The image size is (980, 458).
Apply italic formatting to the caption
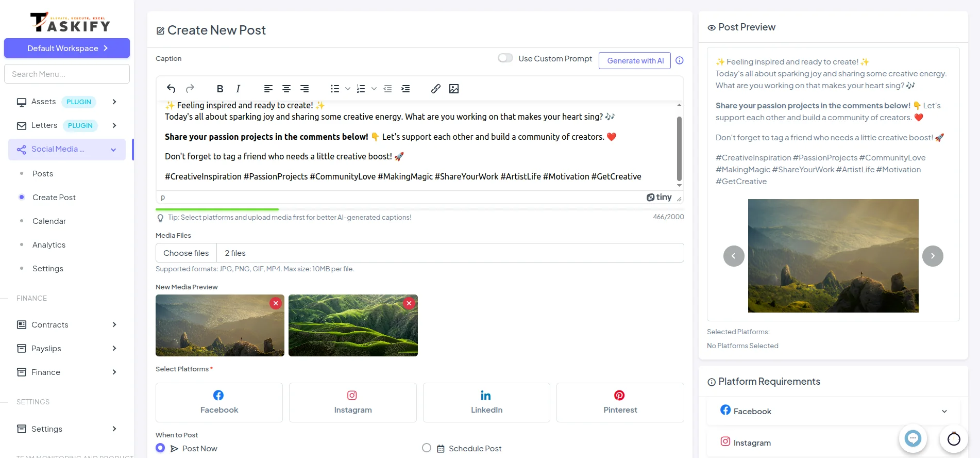(x=238, y=89)
